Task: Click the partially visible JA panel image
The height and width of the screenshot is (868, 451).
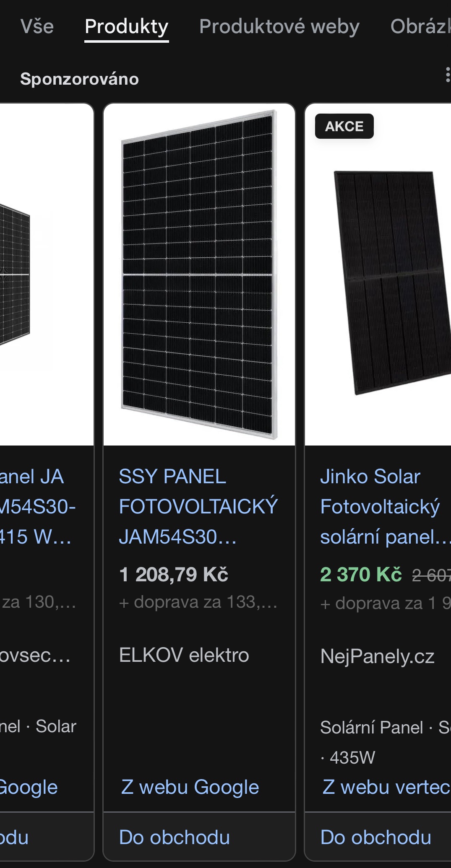Action: [x=21, y=274]
